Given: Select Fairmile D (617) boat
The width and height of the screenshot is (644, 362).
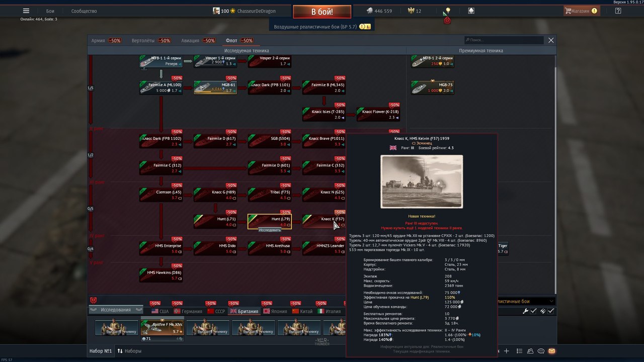Looking at the screenshot, I should click(215, 141).
